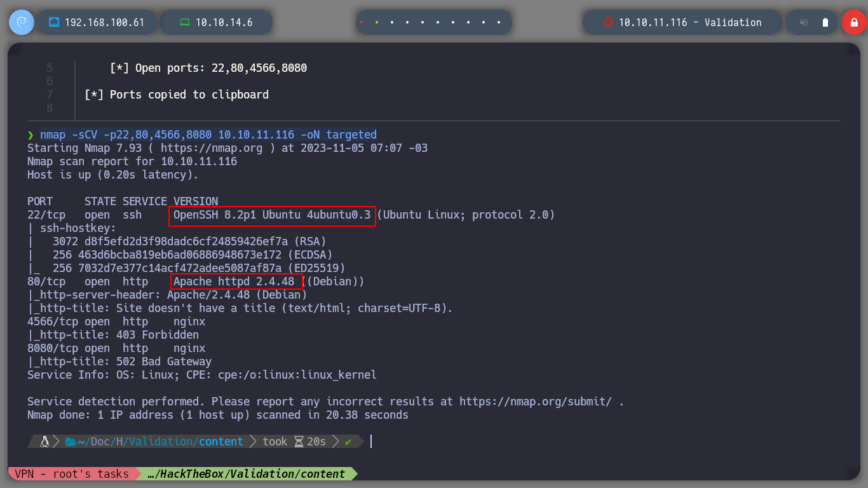The width and height of the screenshot is (868, 488).
Task: Click the green laptop VPN icon
Action: pyautogui.click(x=185, y=22)
